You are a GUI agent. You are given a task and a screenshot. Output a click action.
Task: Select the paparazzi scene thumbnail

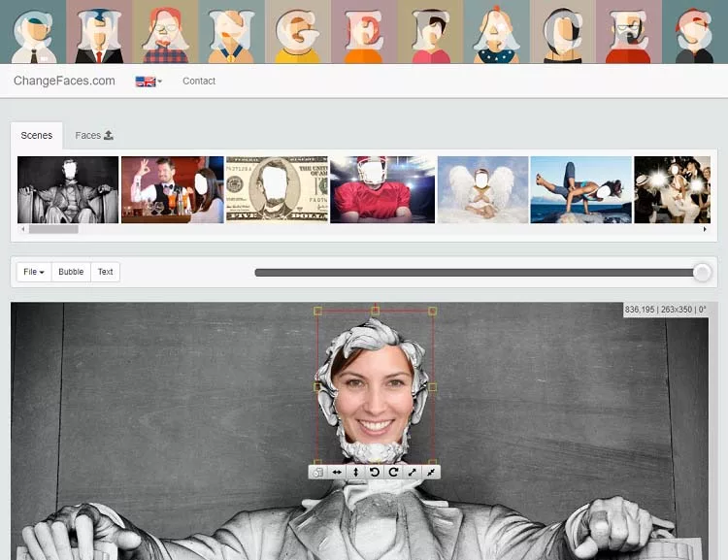click(x=673, y=189)
